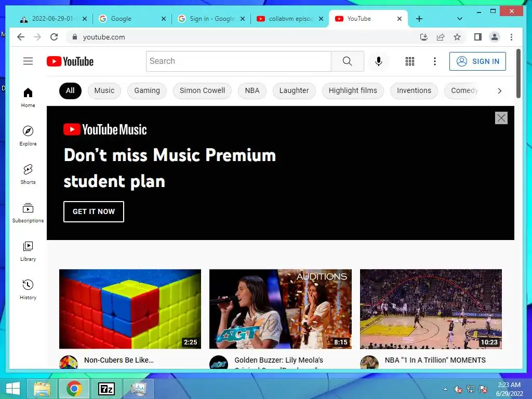Click GET IT NOW button
Image resolution: width=532 pixels, height=399 pixels.
pyautogui.click(x=94, y=211)
